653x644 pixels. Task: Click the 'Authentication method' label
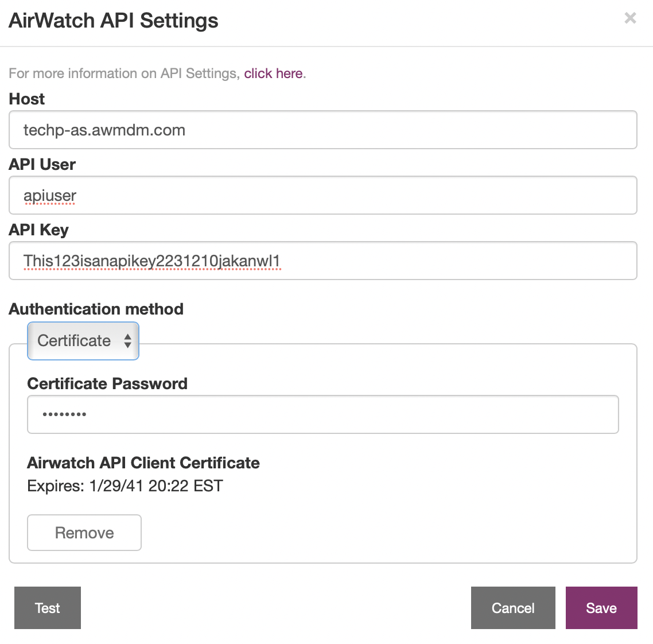pos(96,309)
